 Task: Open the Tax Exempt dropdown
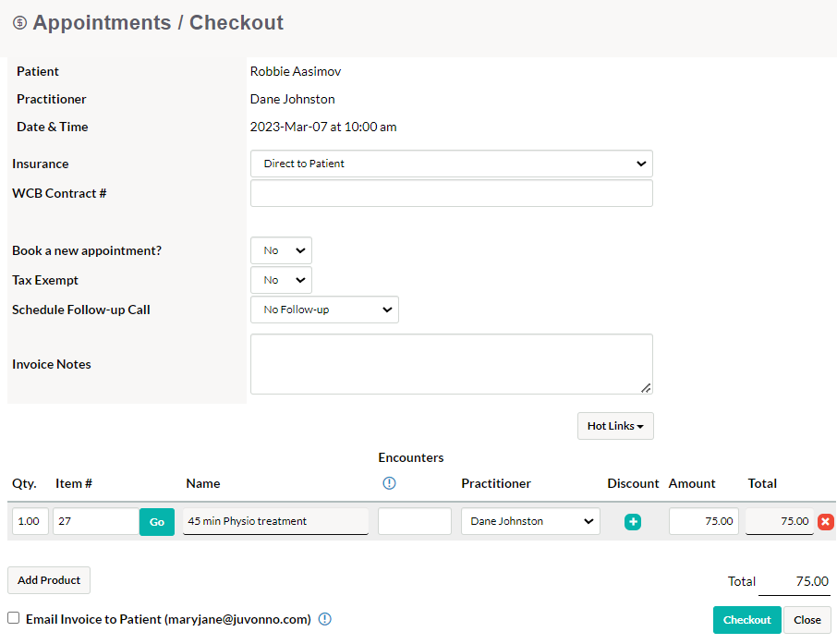pyautogui.click(x=281, y=280)
